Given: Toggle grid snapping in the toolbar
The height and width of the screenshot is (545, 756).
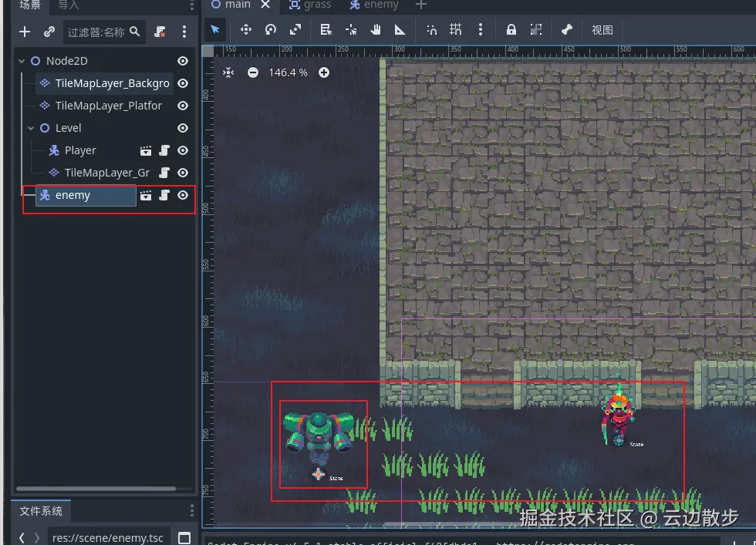Looking at the screenshot, I should (x=456, y=30).
